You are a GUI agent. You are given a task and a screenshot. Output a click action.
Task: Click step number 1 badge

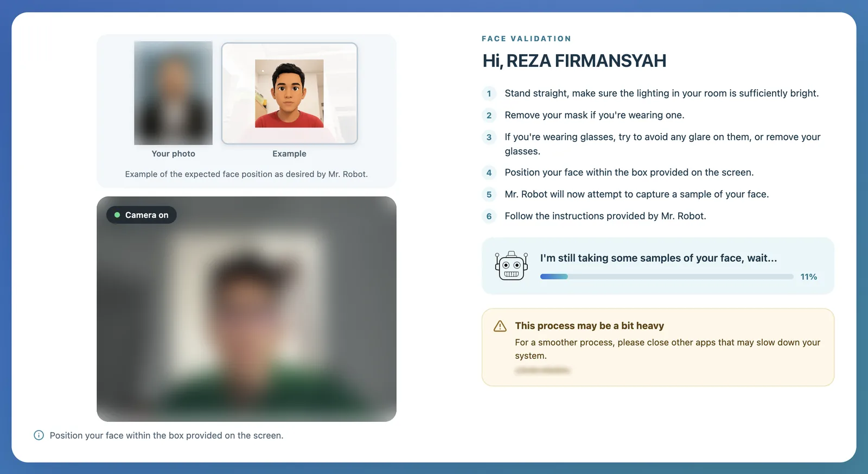point(489,93)
